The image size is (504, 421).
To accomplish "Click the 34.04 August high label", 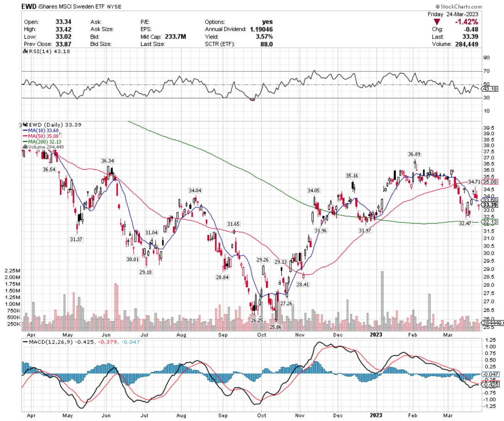I will [195, 190].
